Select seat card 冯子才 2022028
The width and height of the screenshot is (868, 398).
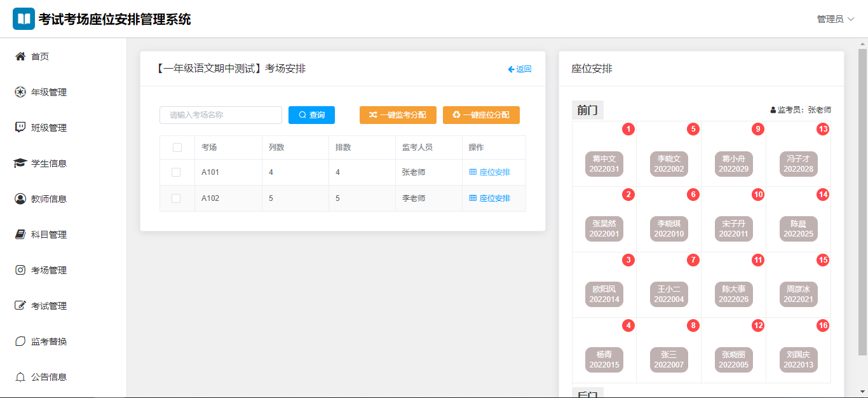(x=799, y=164)
